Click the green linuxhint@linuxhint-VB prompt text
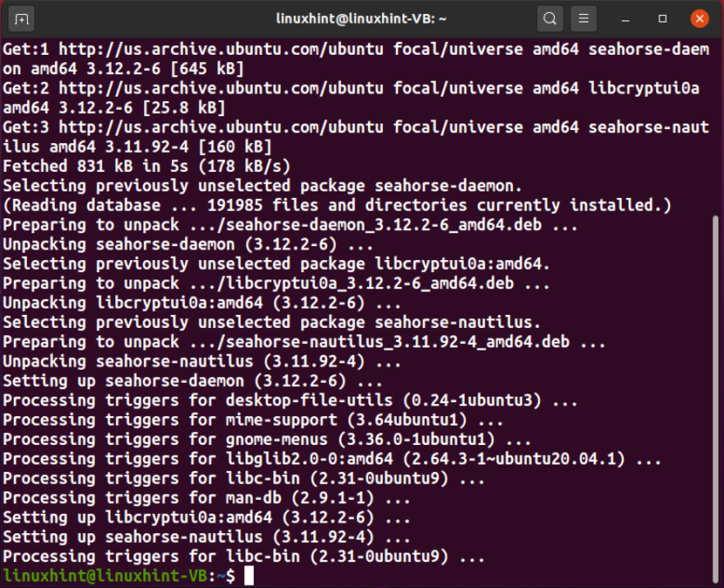Screen dimensions: 724x588 click(105, 576)
